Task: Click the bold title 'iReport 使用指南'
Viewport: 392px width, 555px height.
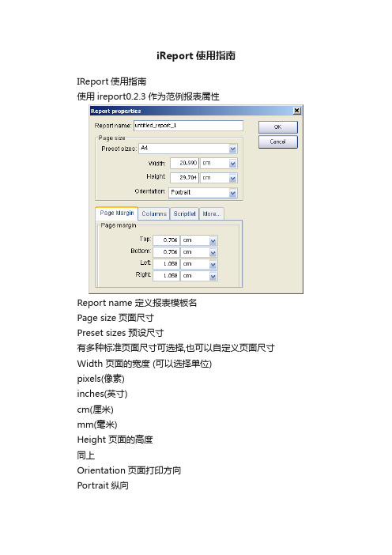Action: click(196, 56)
